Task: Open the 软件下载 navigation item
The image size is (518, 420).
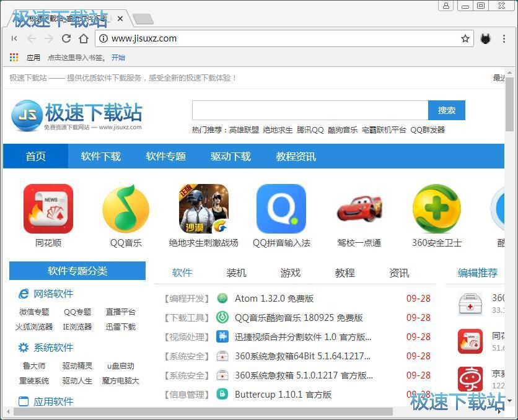Action: point(101,156)
